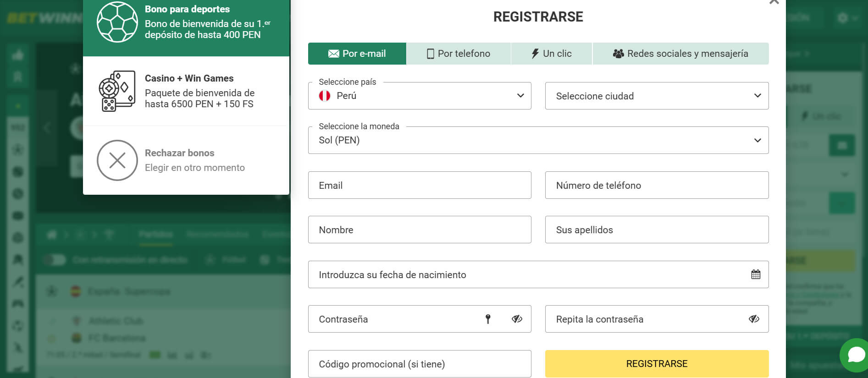The height and width of the screenshot is (378, 868).
Task: Switch to the Por telefono tab
Action: (458, 54)
